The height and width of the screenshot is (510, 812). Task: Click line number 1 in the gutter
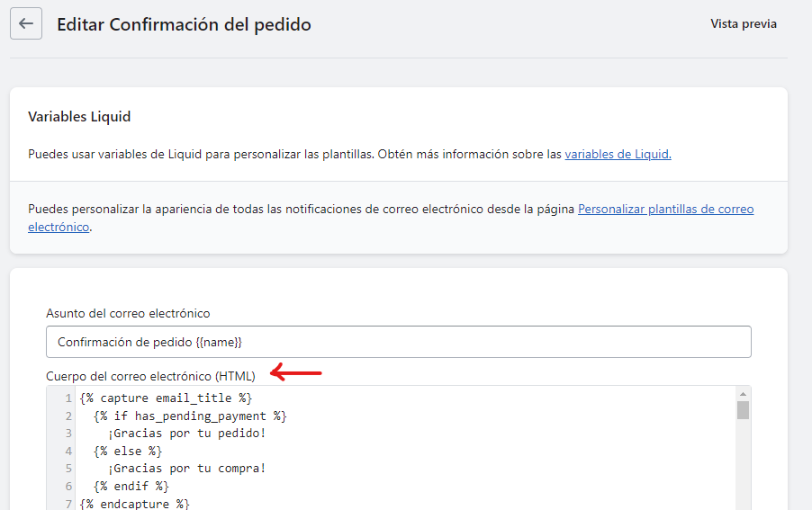pyautogui.click(x=68, y=398)
